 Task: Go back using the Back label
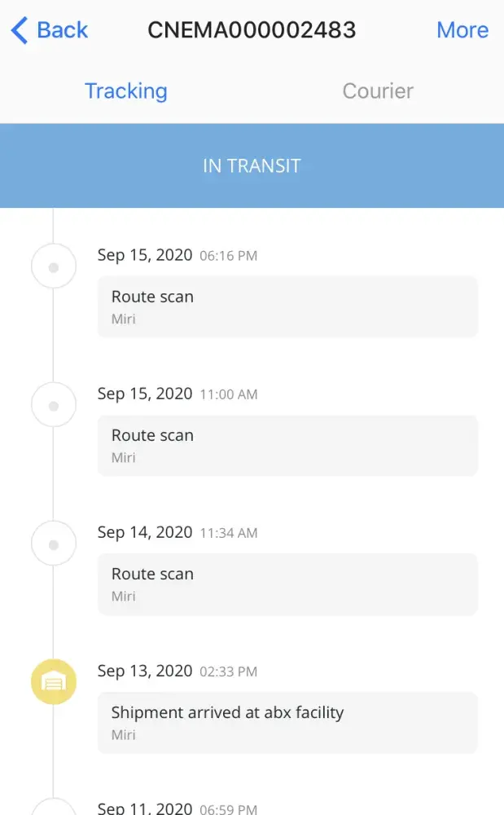[63, 30]
